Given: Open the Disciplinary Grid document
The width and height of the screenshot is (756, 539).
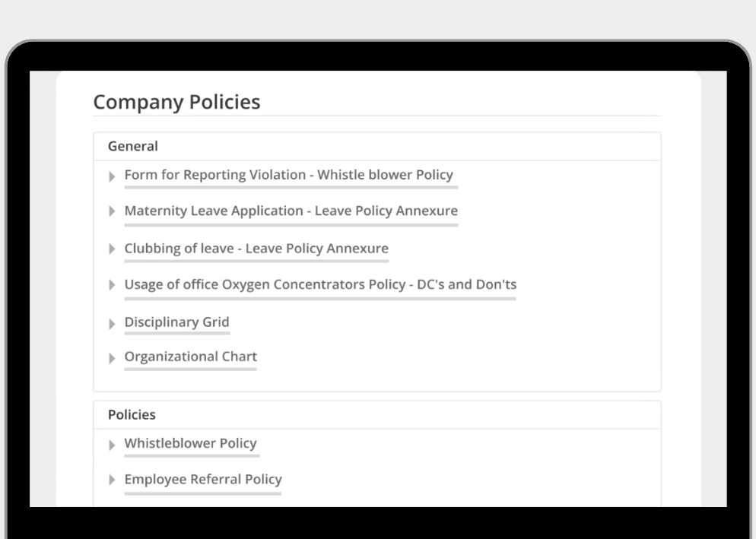Looking at the screenshot, I should [177, 322].
